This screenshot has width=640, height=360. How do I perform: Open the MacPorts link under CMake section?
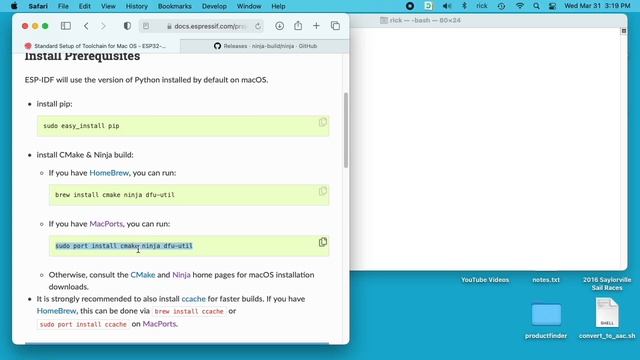pos(106,224)
